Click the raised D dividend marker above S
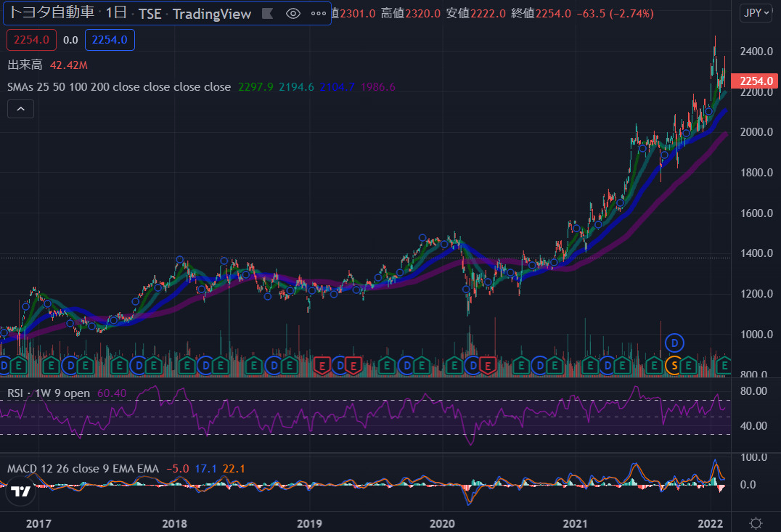Image resolution: width=781 pixels, height=532 pixels. (674, 343)
